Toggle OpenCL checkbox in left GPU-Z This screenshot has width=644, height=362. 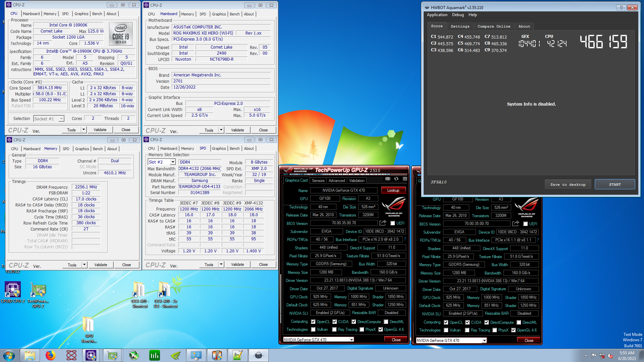tap(313, 322)
